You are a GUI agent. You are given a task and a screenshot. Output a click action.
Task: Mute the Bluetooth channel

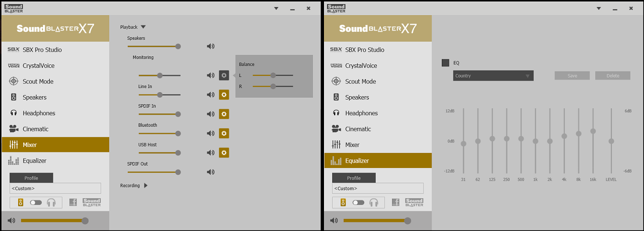pos(210,133)
